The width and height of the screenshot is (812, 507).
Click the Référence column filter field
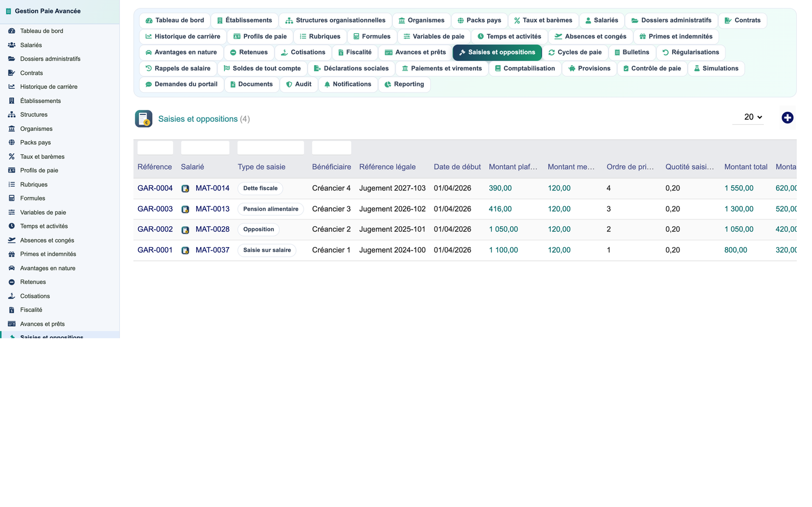tap(155, 148)
